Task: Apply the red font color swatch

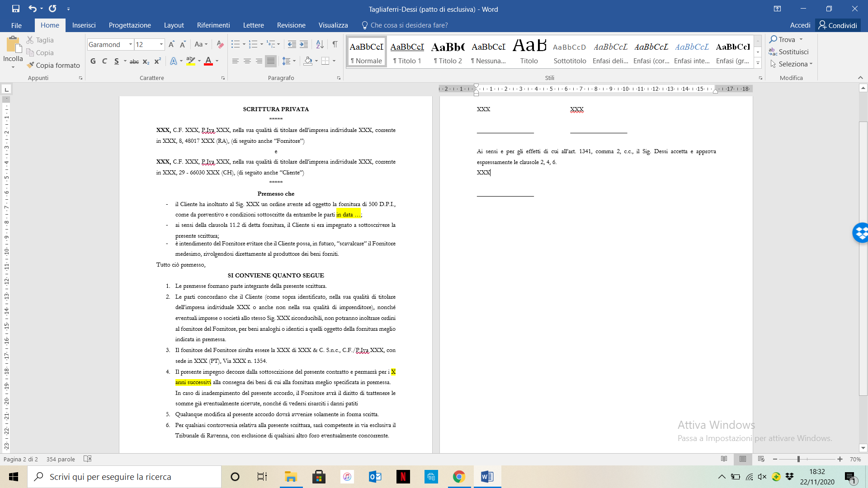Action: point(208,61)
